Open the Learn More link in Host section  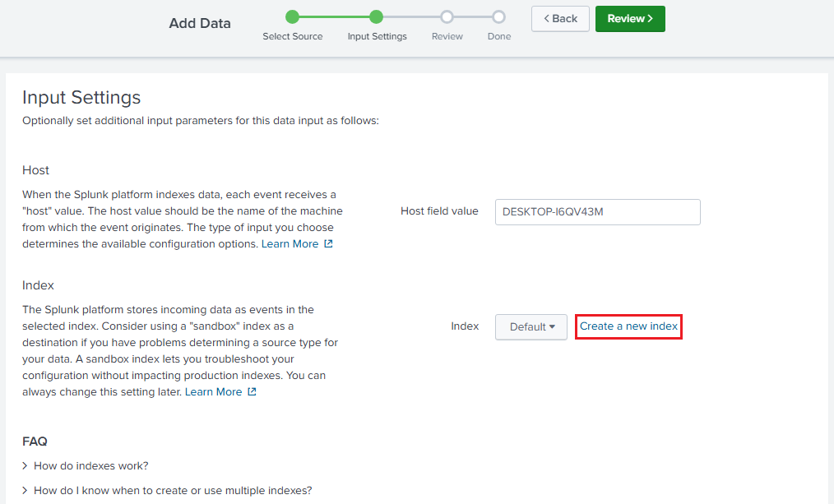[x=290, y=243]
